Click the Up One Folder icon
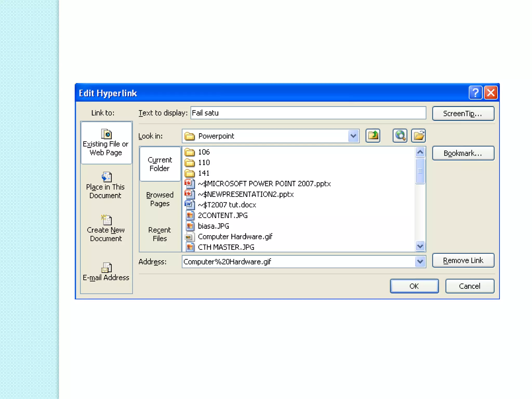The height and width of the screenshot is (399, 532). coord(373,136)
